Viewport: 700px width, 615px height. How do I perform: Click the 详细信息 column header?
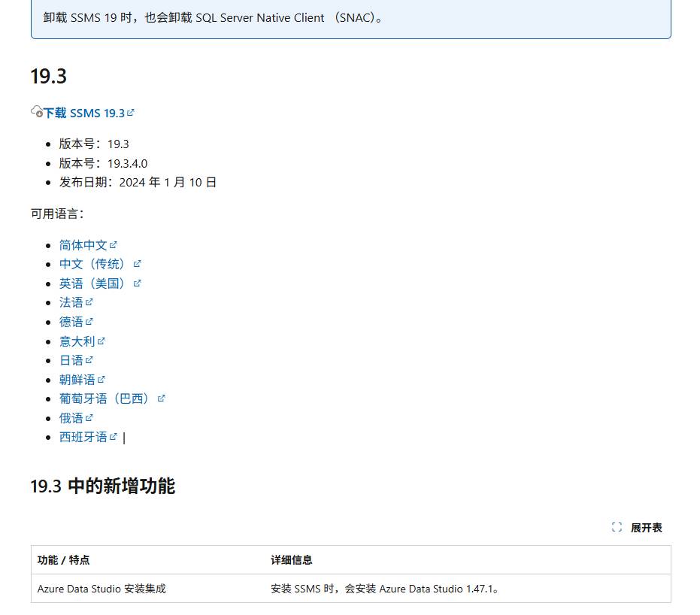point(292,560)
